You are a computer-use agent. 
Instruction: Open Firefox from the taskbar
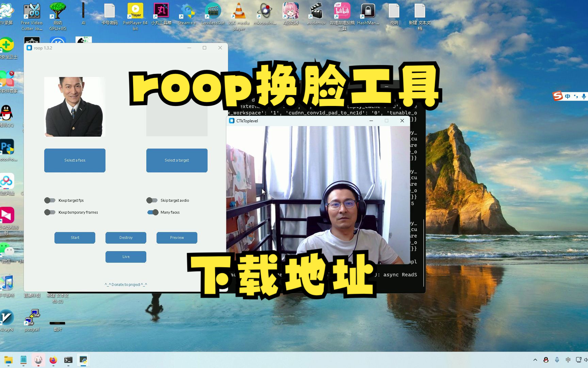coord(53,360)
